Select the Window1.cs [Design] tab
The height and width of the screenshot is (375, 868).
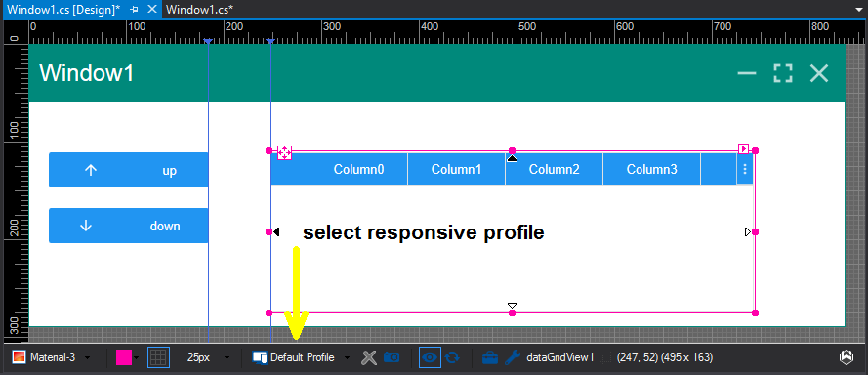[63, 9]
